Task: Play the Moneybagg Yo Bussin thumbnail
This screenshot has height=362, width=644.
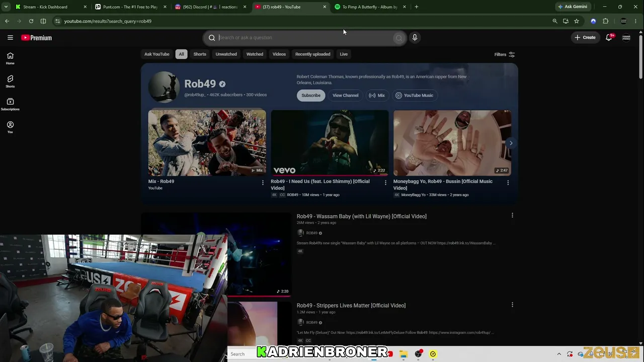Action: (x=452, y=143)
